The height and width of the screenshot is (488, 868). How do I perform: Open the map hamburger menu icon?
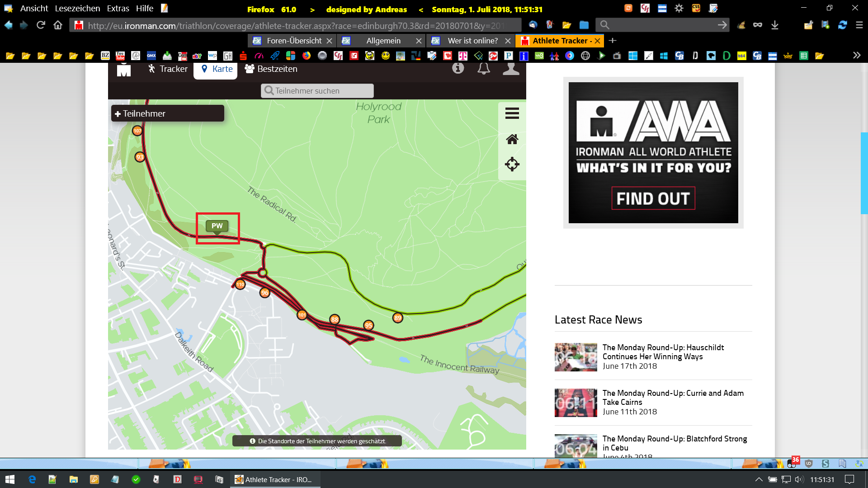point(512,113)
